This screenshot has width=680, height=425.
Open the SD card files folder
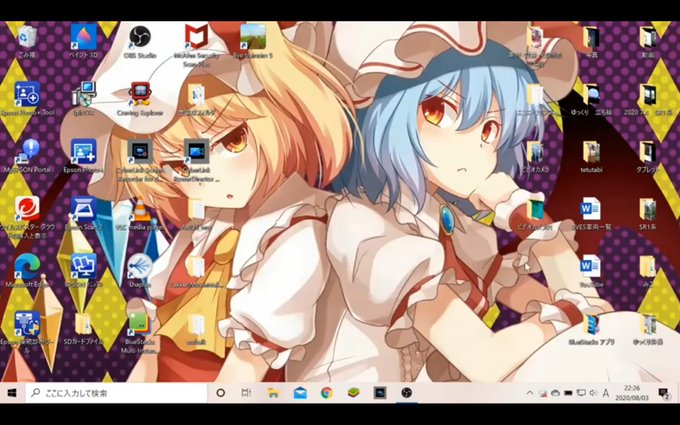click(84, 324)
